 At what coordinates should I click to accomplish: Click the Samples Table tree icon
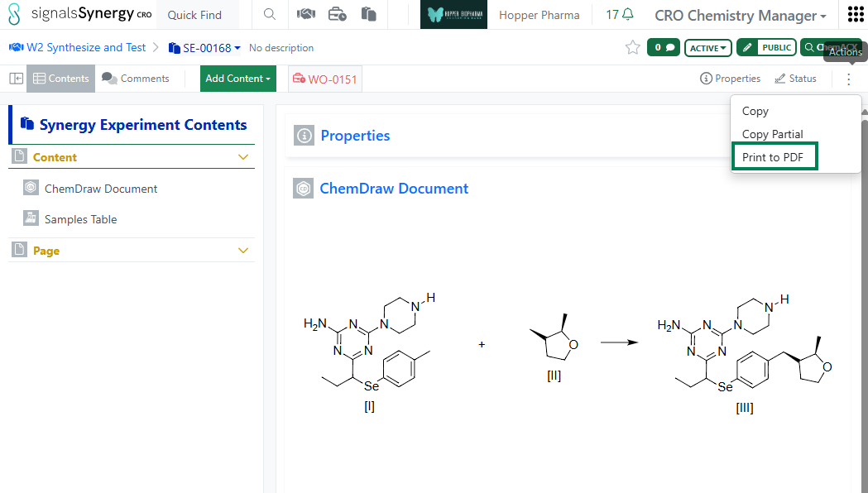coord(31,218)
